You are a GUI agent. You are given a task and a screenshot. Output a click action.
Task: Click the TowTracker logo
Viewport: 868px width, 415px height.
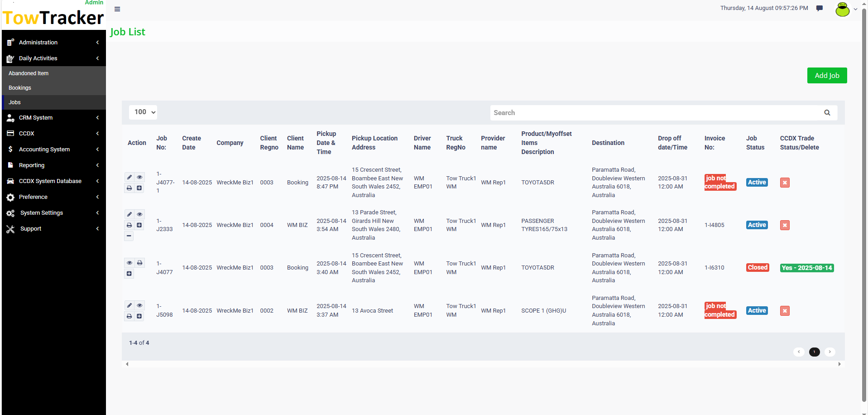point(53,17)
